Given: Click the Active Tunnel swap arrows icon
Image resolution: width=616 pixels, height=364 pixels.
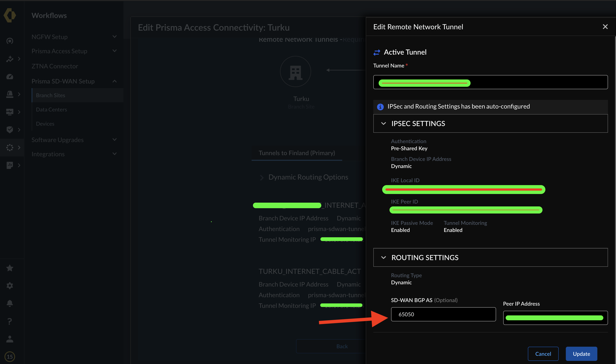Looking at the screenshot, I should pyautogui.click(x=377, y=52).
